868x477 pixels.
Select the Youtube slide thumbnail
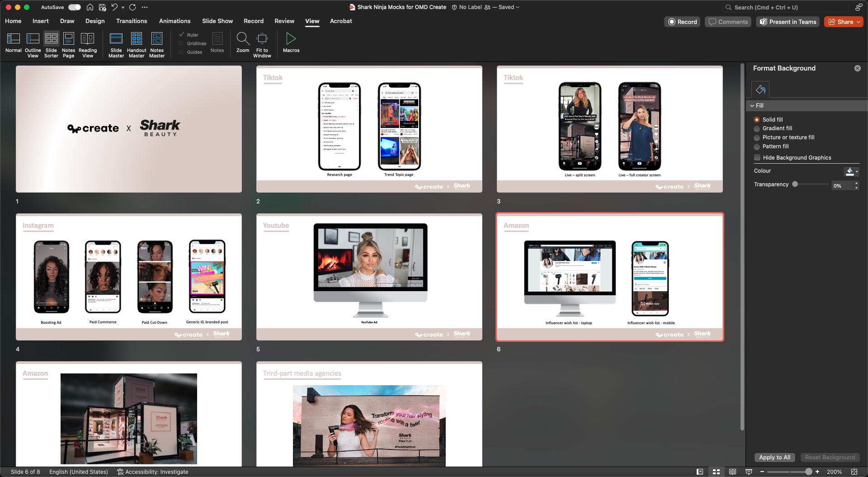point(369,277)
